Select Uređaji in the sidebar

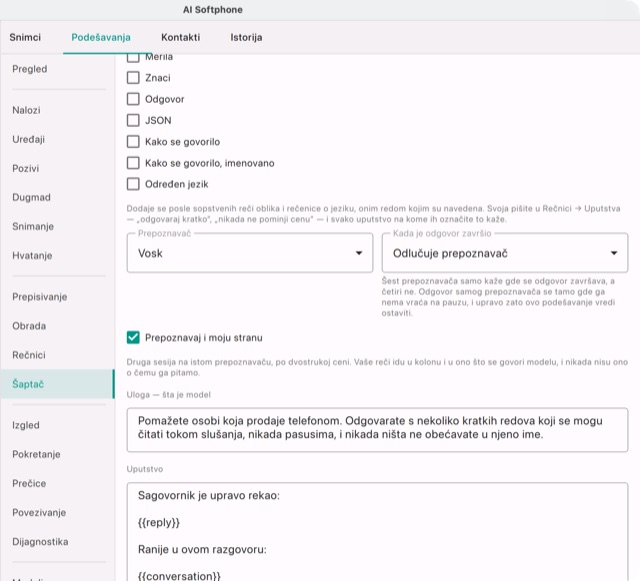pos(58,139)
